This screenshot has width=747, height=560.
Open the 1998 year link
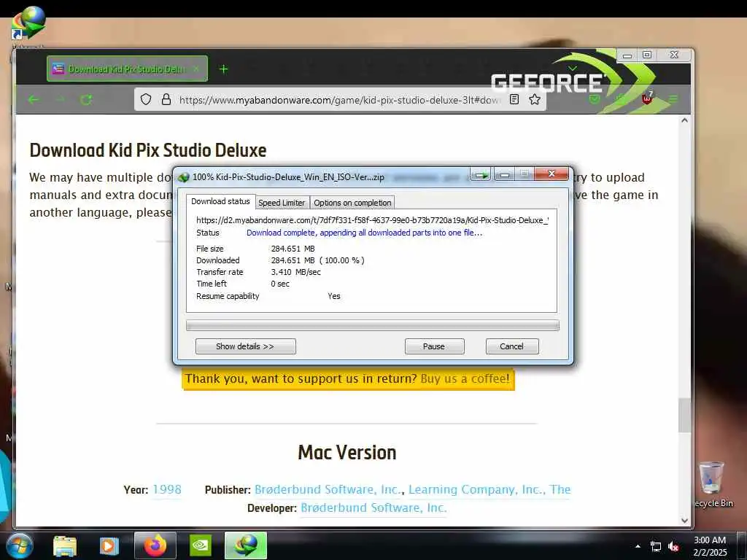point(167,490)
